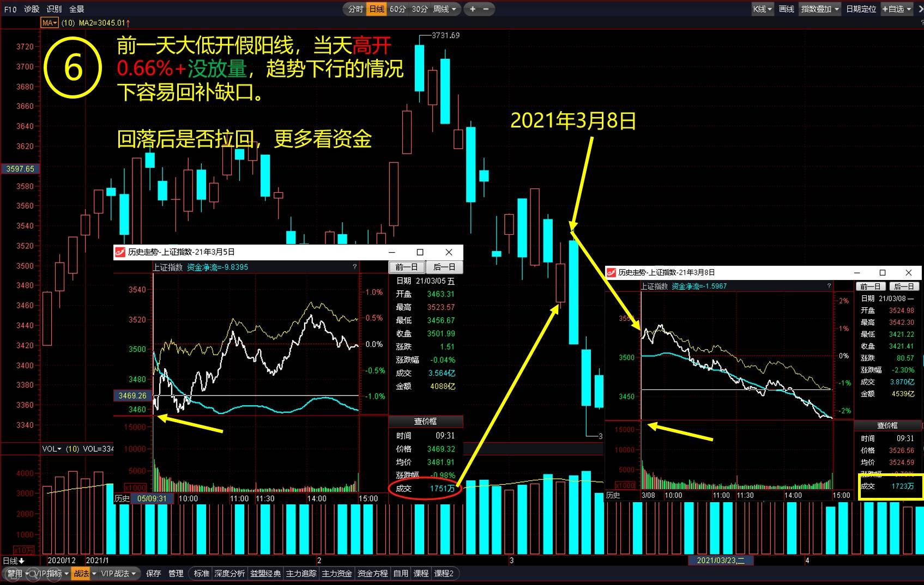The height and width of the screenshot is (585, 924).
Task: Click 资金净流=-9.8395 label
Action: click(218, 267)
